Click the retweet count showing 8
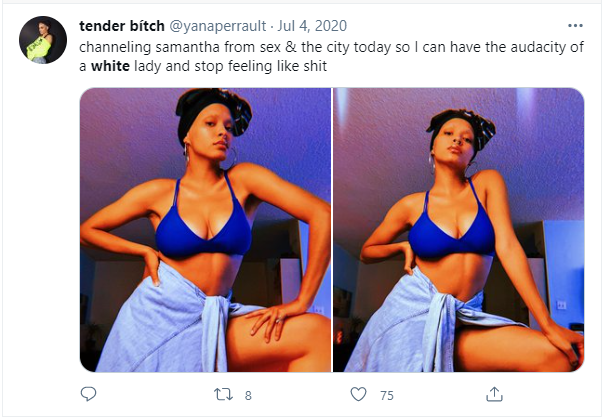 (x=248, y=395)
